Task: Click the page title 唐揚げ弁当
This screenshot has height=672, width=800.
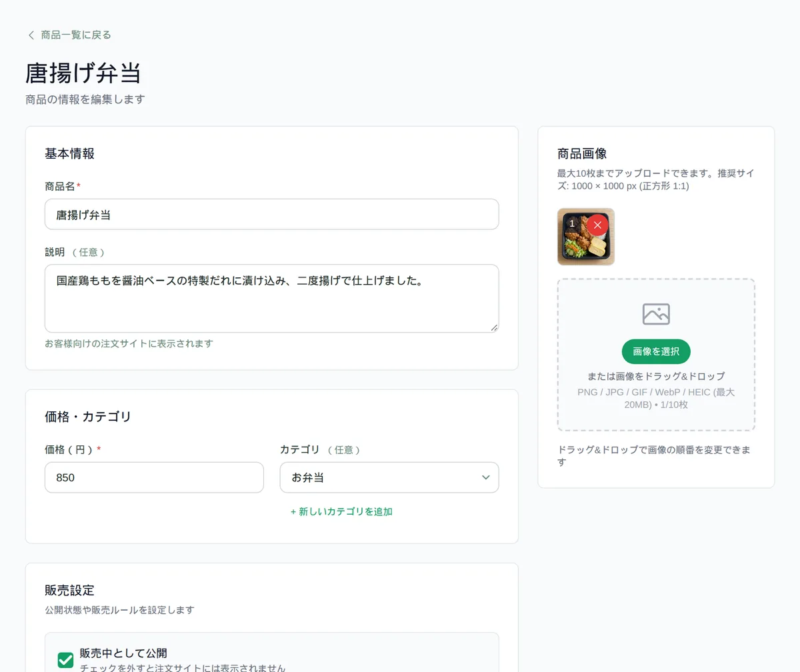Action: tap(83, 73)
